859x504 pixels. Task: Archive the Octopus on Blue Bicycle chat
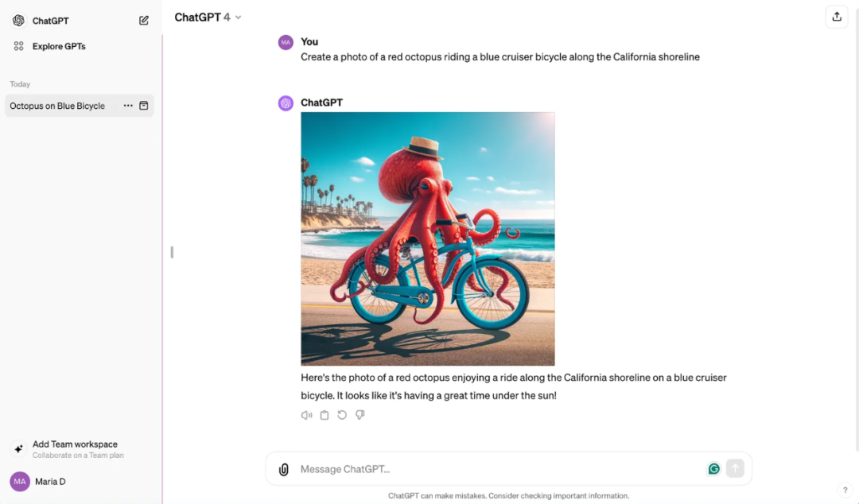point(143,106)
